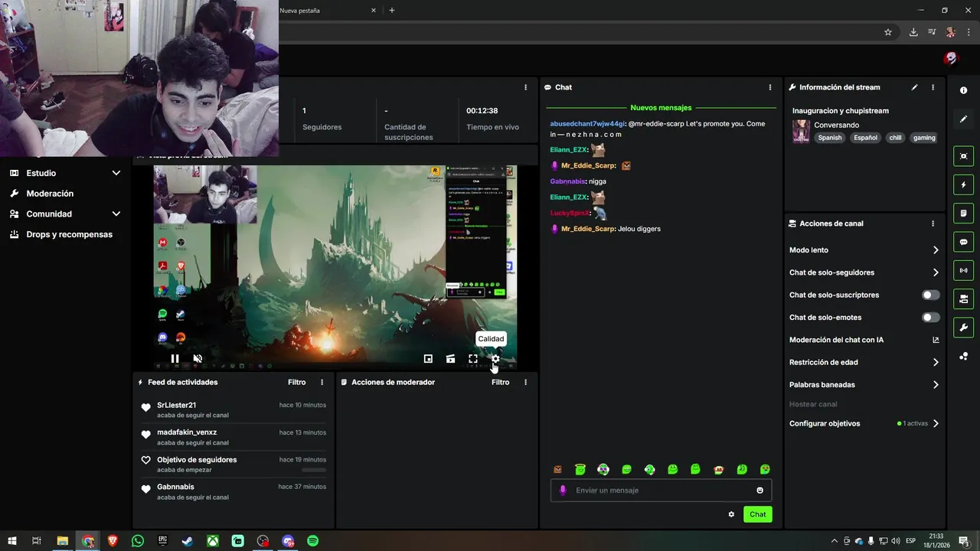Select the first quick emote under chat
980x551 pixels.
pos(557,470)
